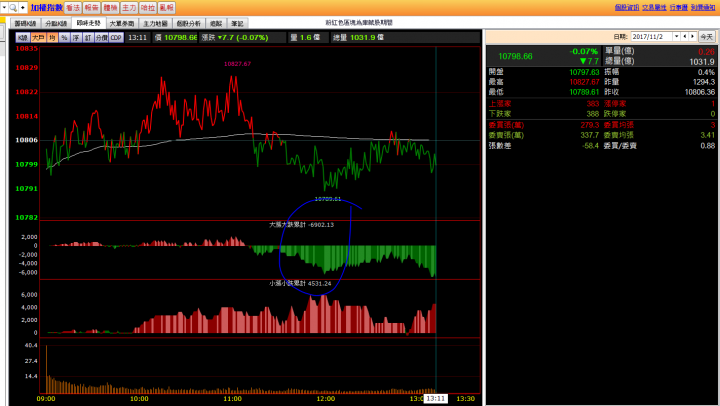Open the 筆記 tab

point(237,23)
